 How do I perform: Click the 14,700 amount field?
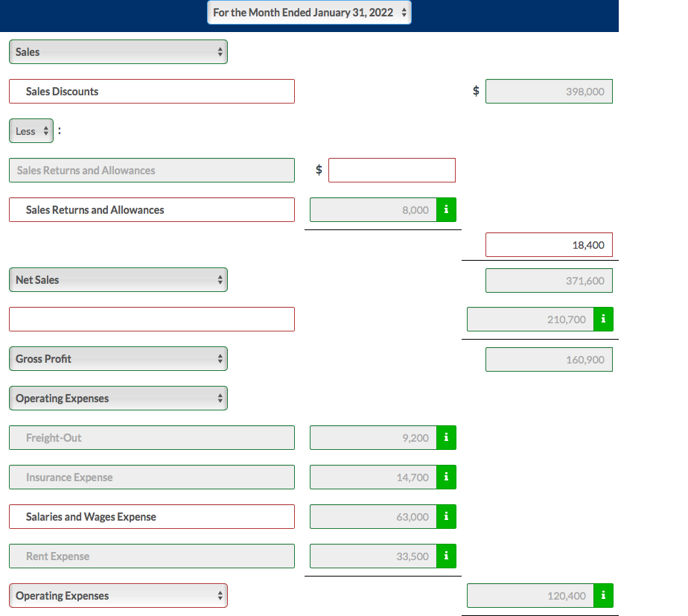click(x=373, y=477)
